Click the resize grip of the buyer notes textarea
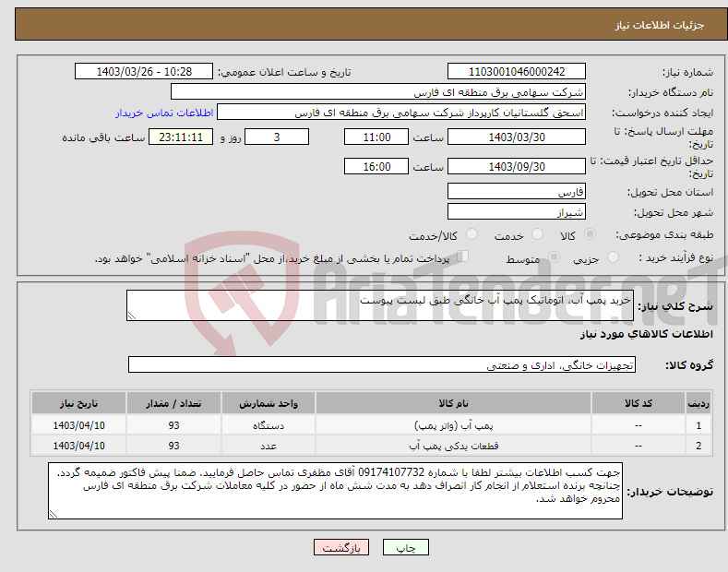 click(54, 514)
